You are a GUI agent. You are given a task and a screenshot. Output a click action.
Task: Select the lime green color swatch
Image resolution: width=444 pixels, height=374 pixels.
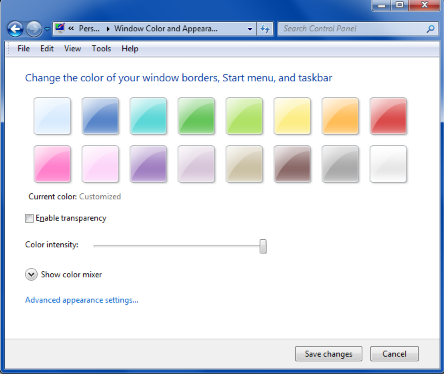click(244, 116)
